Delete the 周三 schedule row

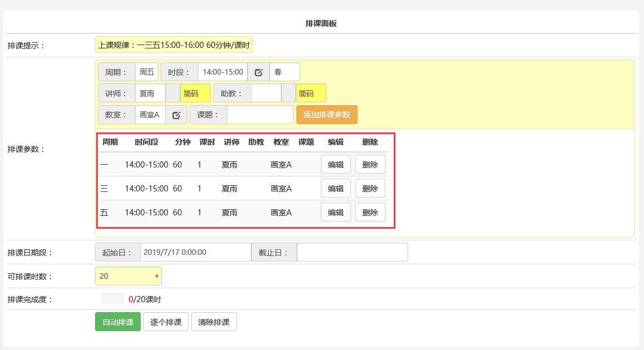click(370, 189)
